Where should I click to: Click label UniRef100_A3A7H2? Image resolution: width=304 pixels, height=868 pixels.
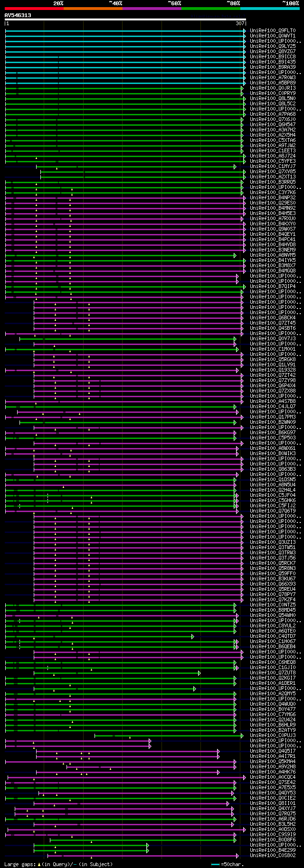pos(273,130)
